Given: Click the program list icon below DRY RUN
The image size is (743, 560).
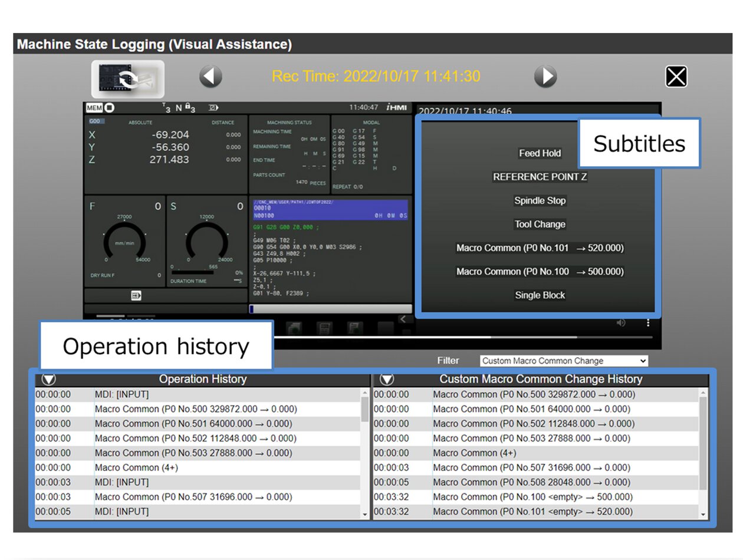Looking at the screenshot, I should coord(136,295).
